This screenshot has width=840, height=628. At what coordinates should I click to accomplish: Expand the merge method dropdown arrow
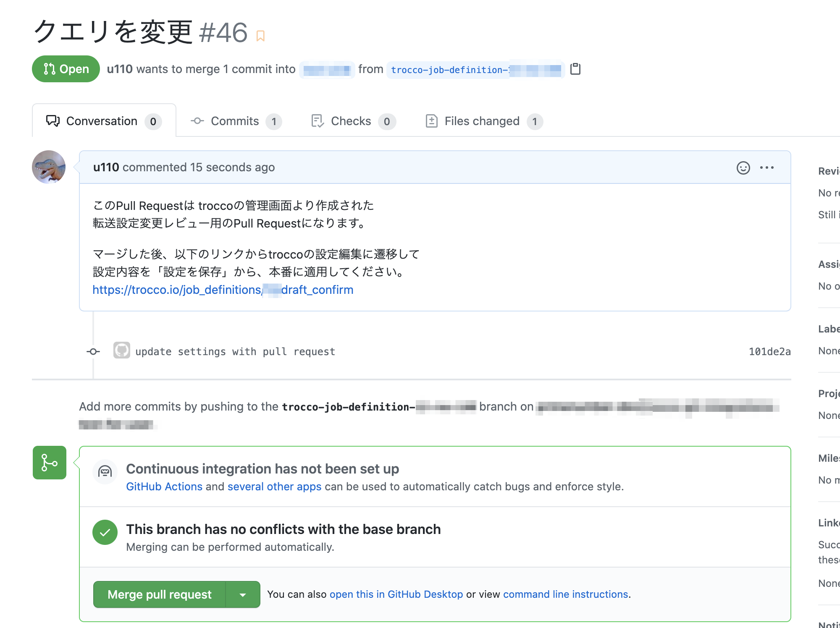[243, 594]
